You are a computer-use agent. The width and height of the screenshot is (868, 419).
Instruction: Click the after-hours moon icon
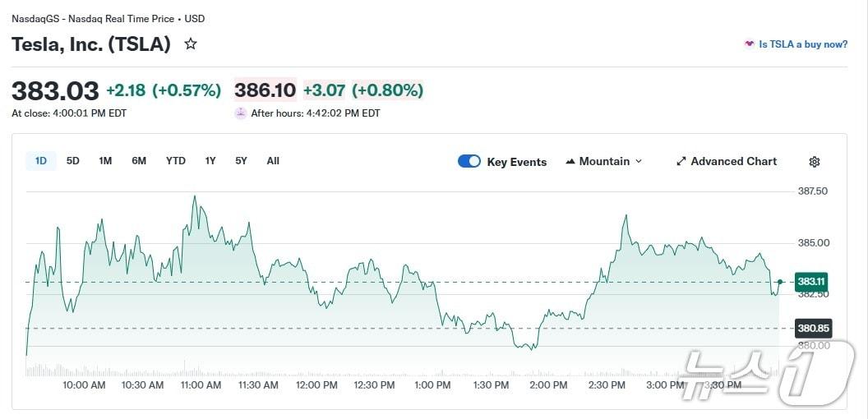click(x=240, y=113)
